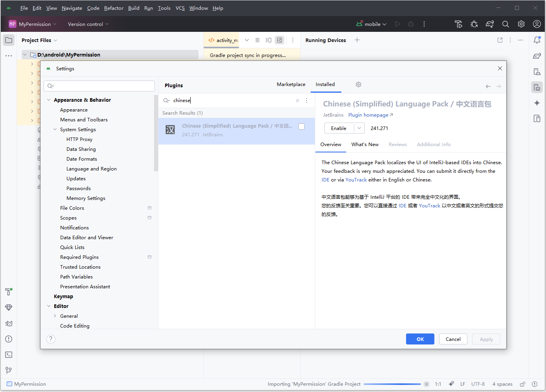Select Language and Region settings page
The image size is (546, 392).
[x=92, y=169]
